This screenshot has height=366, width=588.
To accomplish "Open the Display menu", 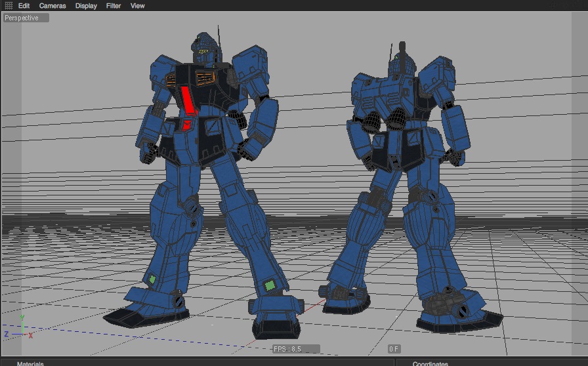I will (x=86, y=6).
